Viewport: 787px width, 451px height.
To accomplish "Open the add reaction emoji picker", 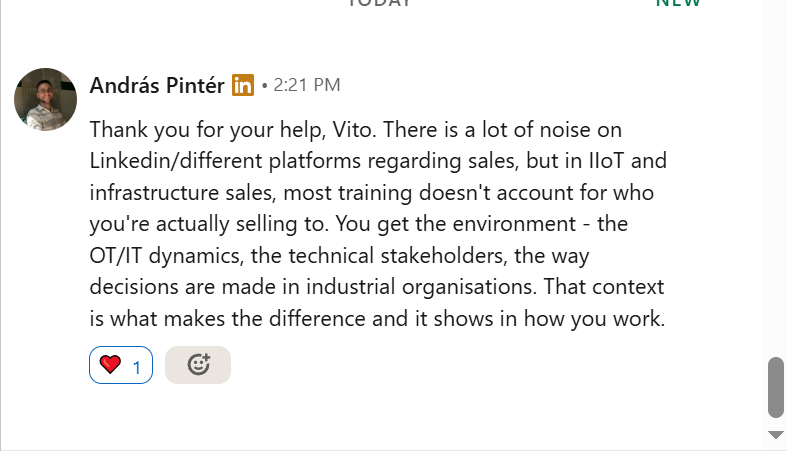I will (x=198, y=365).
